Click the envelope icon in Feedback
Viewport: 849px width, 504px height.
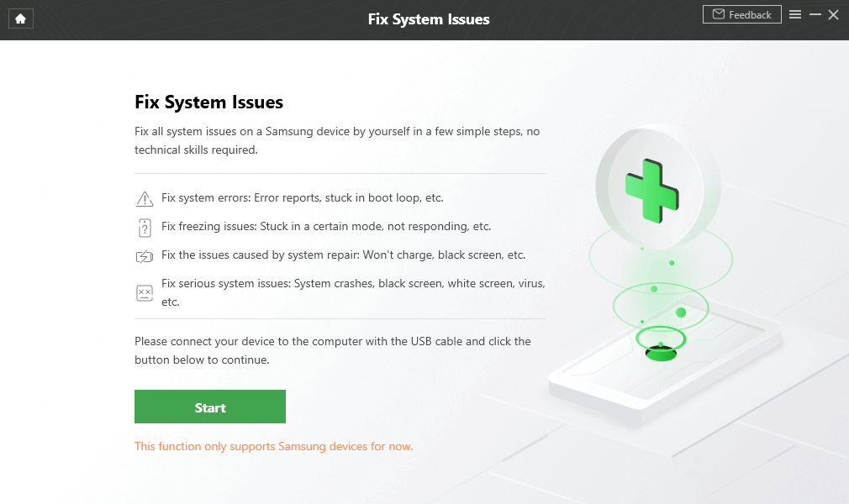tap(719, 14)
